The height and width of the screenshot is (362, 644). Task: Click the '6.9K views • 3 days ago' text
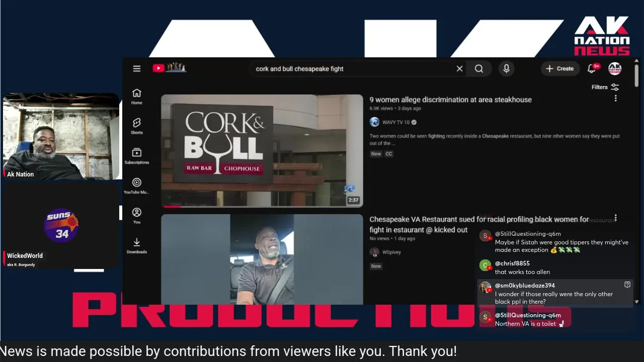pos(395,108)
